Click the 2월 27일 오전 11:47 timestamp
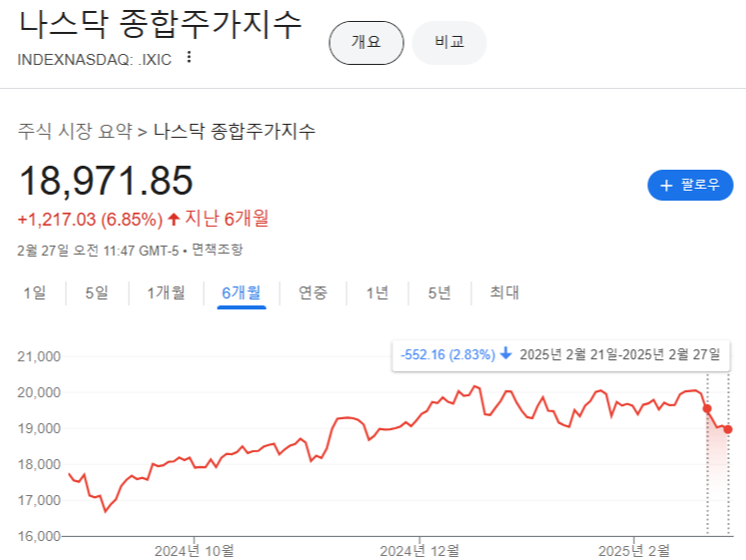The image size is (746, 560). click(x=98, y=250)
